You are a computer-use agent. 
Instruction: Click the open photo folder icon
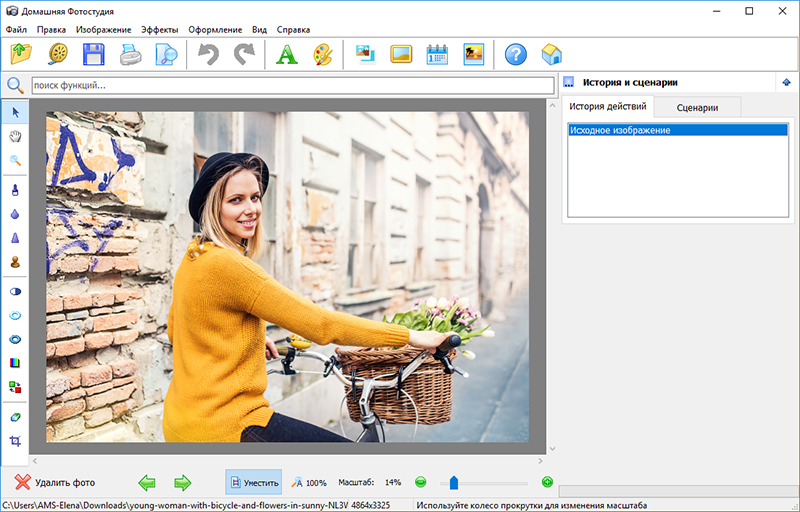[21, 54]
